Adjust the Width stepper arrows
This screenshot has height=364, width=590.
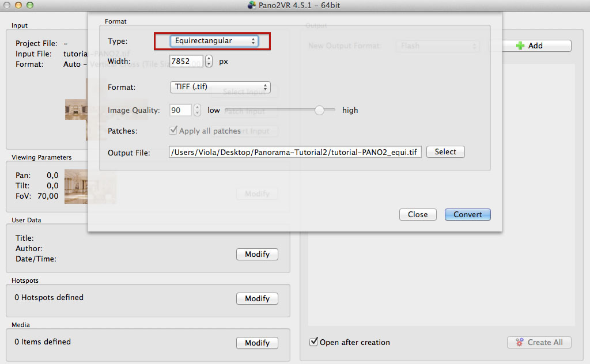pyautogui.click(x=209, y=61)
